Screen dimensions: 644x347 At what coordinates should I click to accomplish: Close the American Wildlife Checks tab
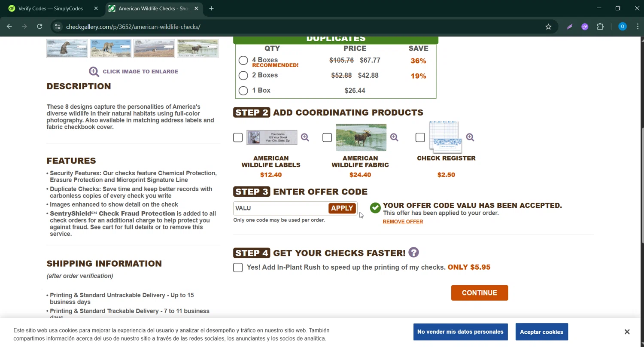tap(196, 8)
